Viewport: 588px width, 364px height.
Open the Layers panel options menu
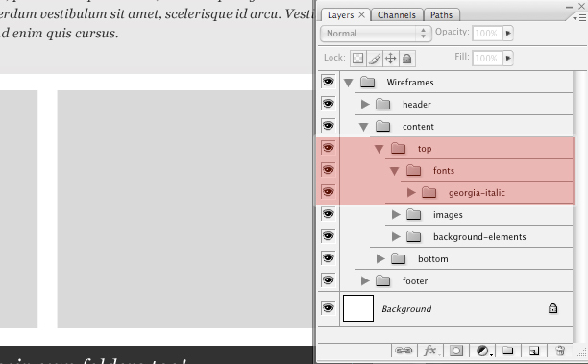click(x=579, y=17)
